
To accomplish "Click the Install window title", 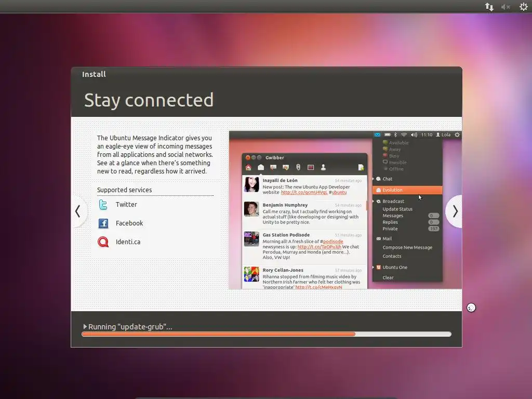I will click(x=94, y=74).
